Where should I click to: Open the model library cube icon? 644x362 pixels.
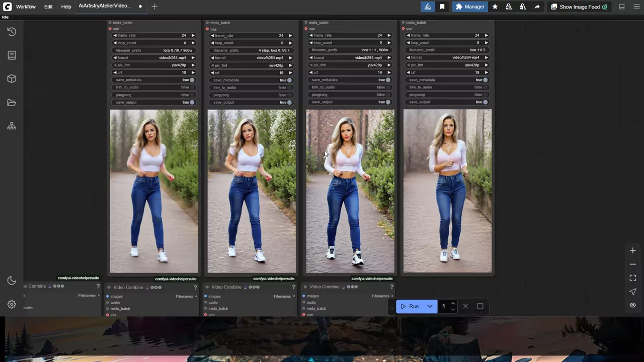click(x=12, y=79)
